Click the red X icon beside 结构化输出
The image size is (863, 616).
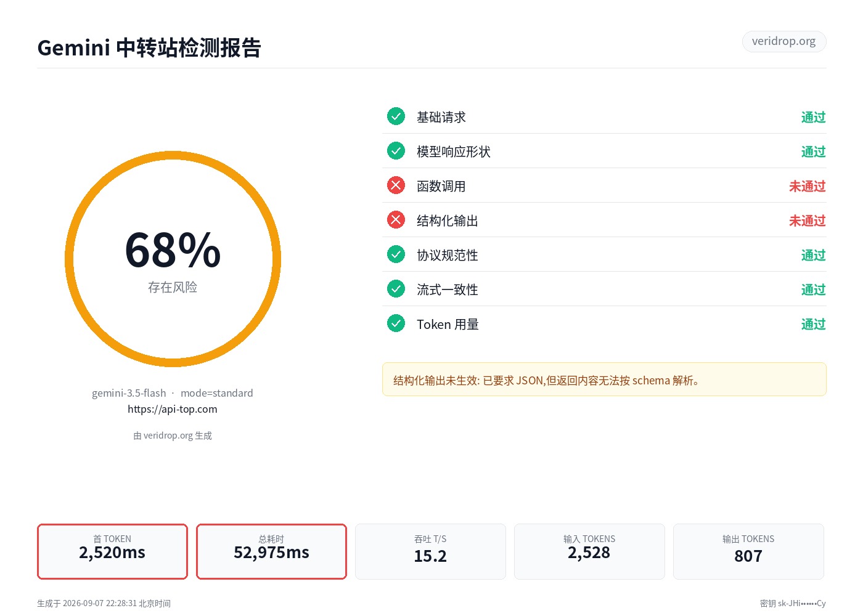point(396,219)
